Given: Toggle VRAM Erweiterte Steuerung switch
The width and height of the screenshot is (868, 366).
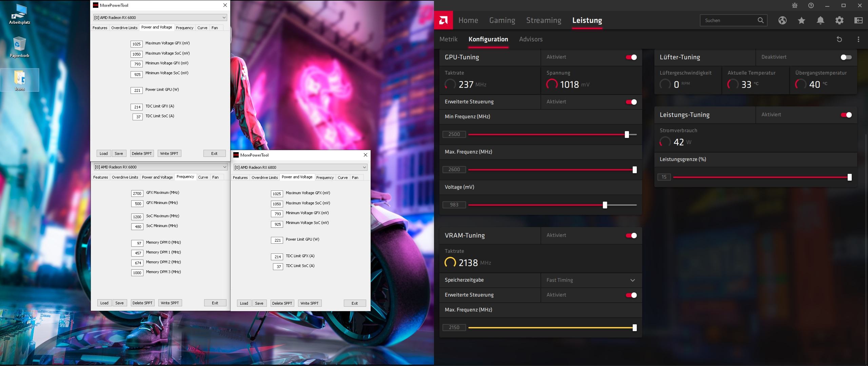Looking at the screenshot, I should pos(631,295).
